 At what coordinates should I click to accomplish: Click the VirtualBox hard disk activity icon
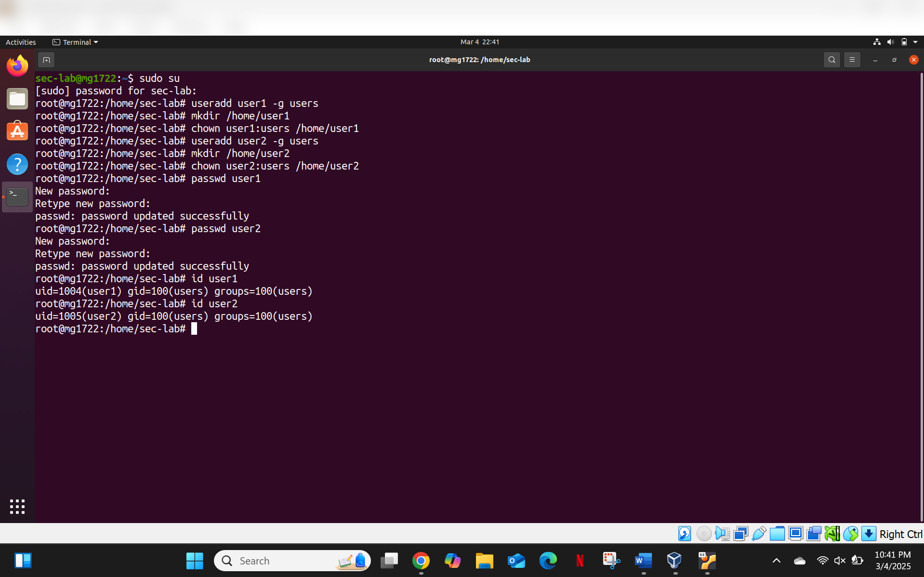click(x=685, y=534)
